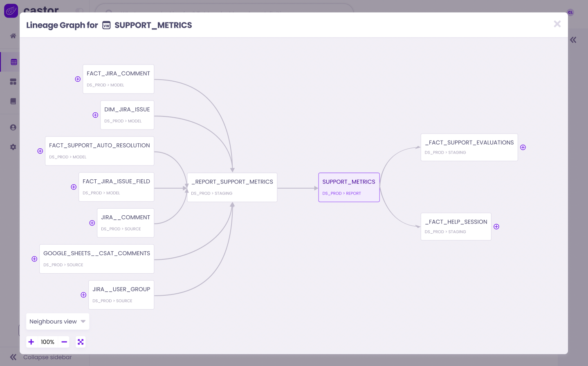Select the _FACT_SUPPORT_EVALUATIONS node
Viewport: 588px width, 366px height.
pos(469,147)
